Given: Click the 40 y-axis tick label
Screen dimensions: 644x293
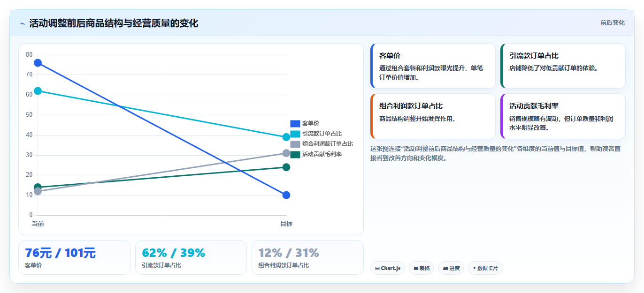Looking at the screenshot, I should [x=29, y=135].
